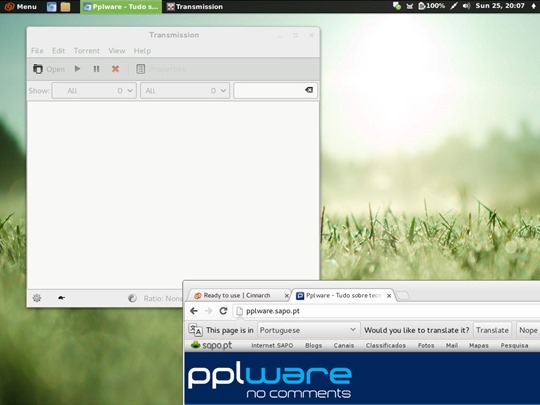This screenshot has height=405, width=540.
Task: Reload the pplware page
Action: pos(223,311)
